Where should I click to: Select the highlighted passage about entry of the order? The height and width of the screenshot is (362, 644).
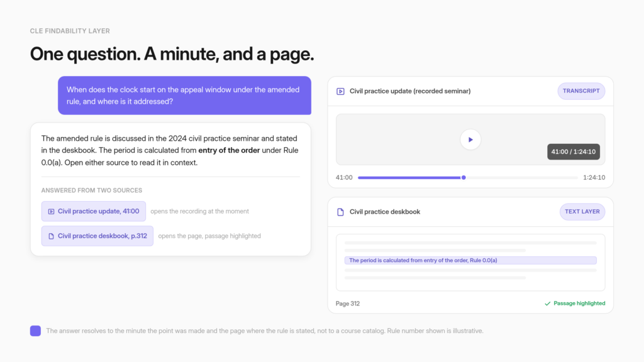pos(470,260)
